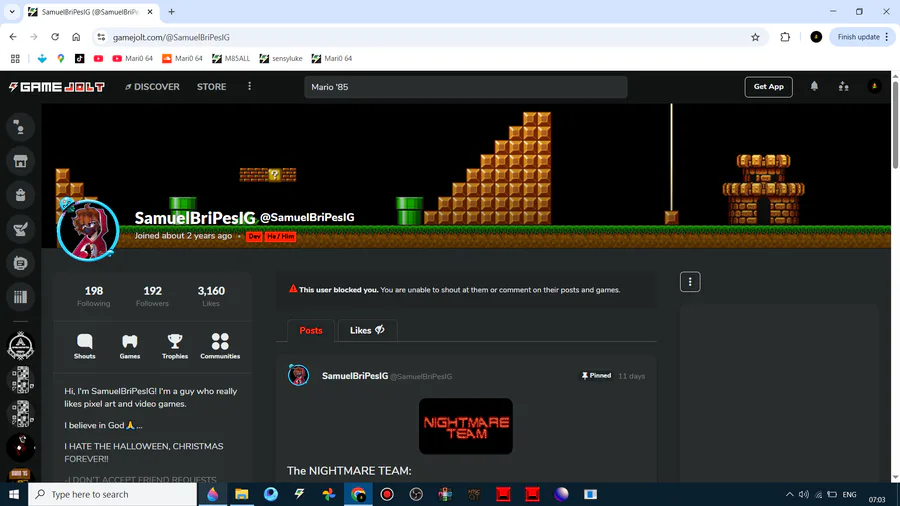
Task: Switch to the Posts tab
Action: (x=311, y=330)
